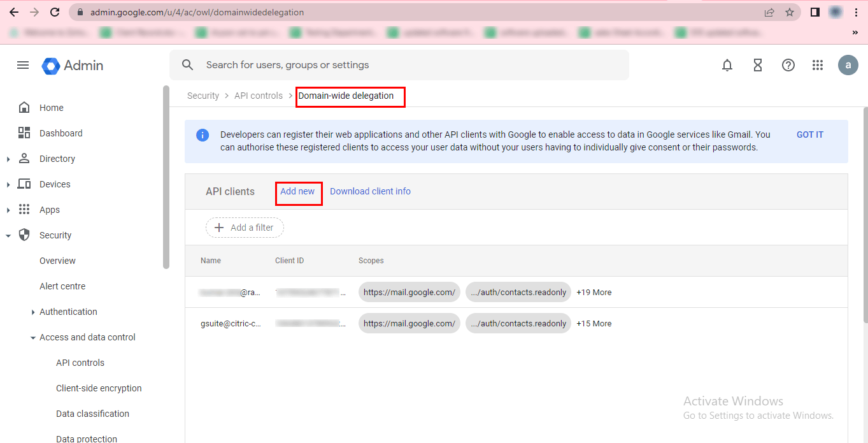Reload the page
868x443 pixels.
[x=55, y=12]
